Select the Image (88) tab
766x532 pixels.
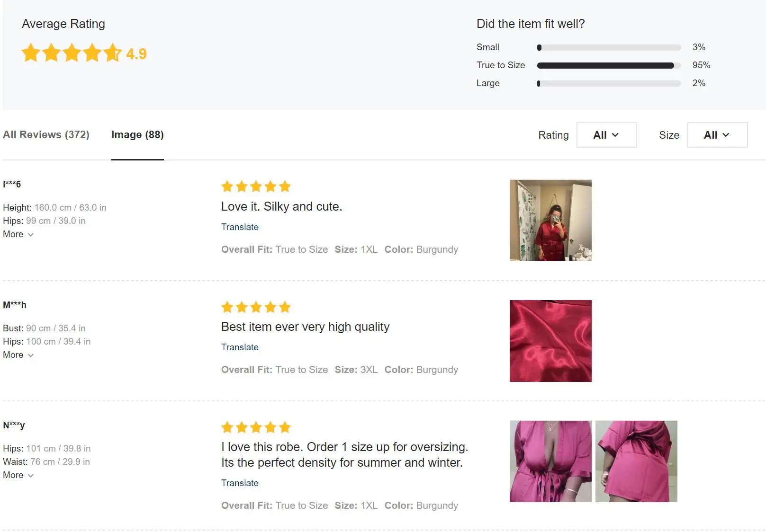coord(137,135)
